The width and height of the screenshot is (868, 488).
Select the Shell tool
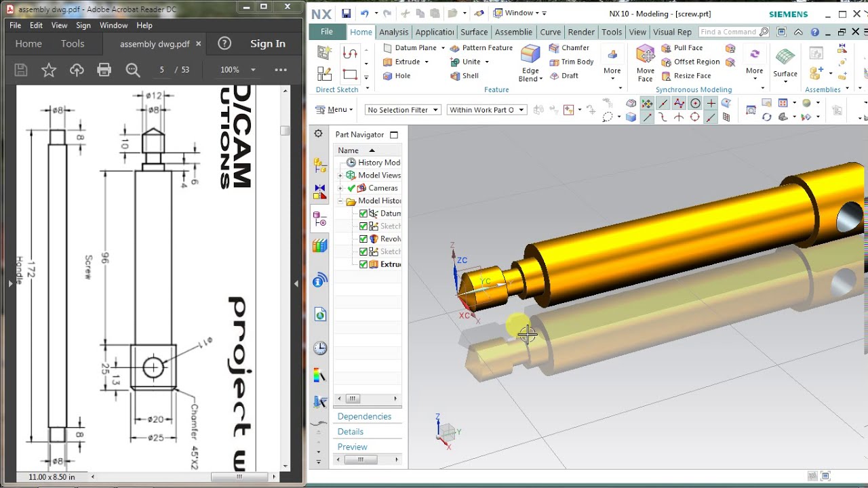pyautogui.click(x=465, y=76)
